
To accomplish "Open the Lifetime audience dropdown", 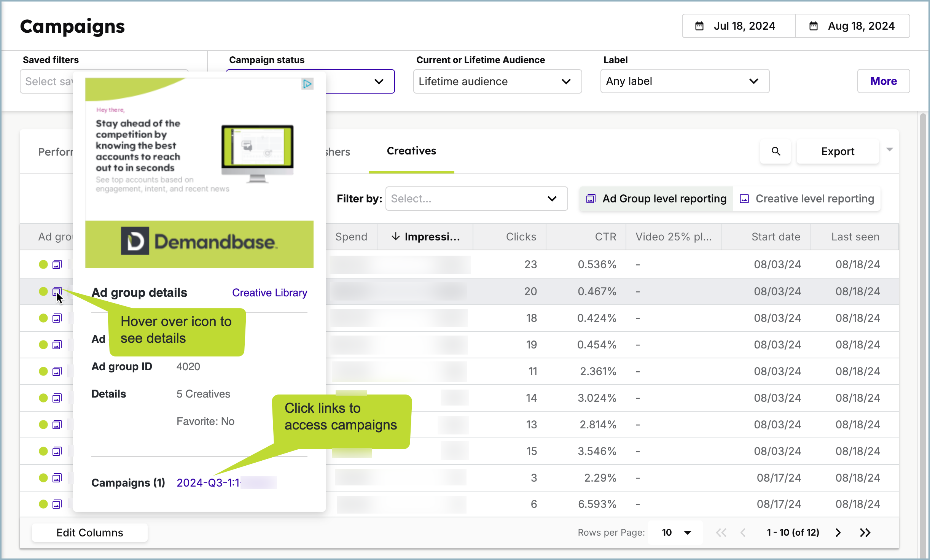I will (497, 81).
